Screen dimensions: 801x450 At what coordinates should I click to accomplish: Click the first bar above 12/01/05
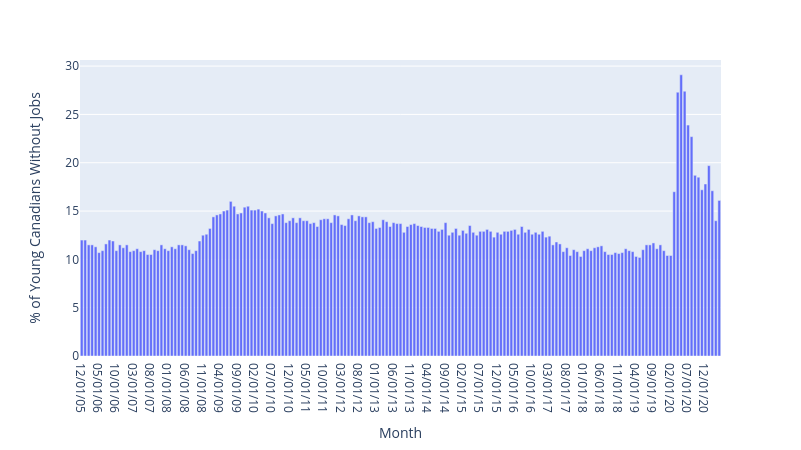[x=82, y=298]
